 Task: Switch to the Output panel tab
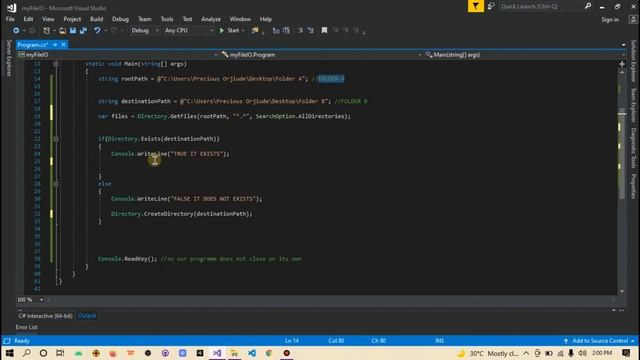point(87,316)
